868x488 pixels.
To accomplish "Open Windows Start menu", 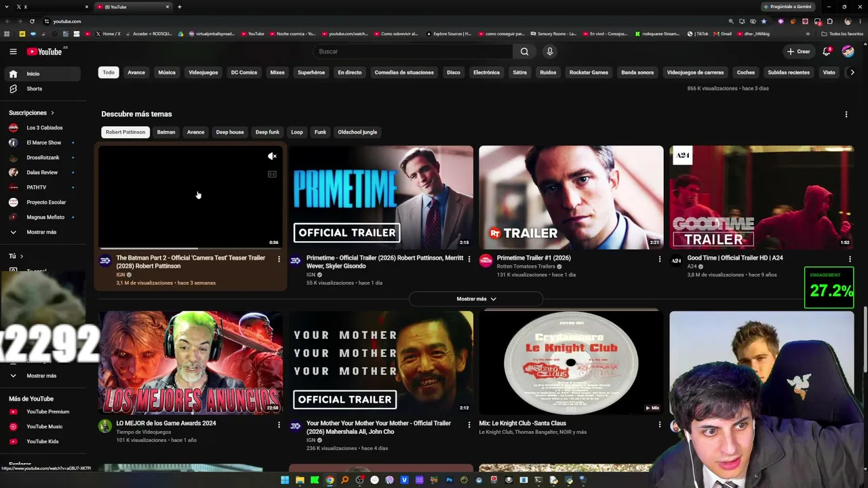I will click(x=285, y=481).
